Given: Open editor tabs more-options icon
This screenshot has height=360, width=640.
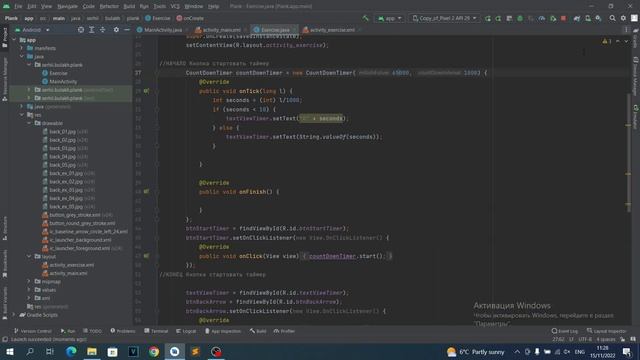Looking at the screenshot, I should coord(627,30).
